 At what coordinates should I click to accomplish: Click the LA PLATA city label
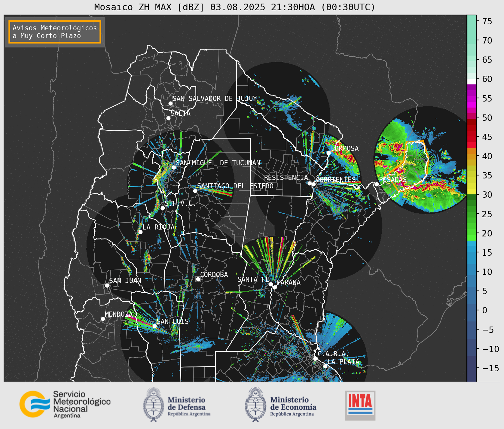click(343, 362)
